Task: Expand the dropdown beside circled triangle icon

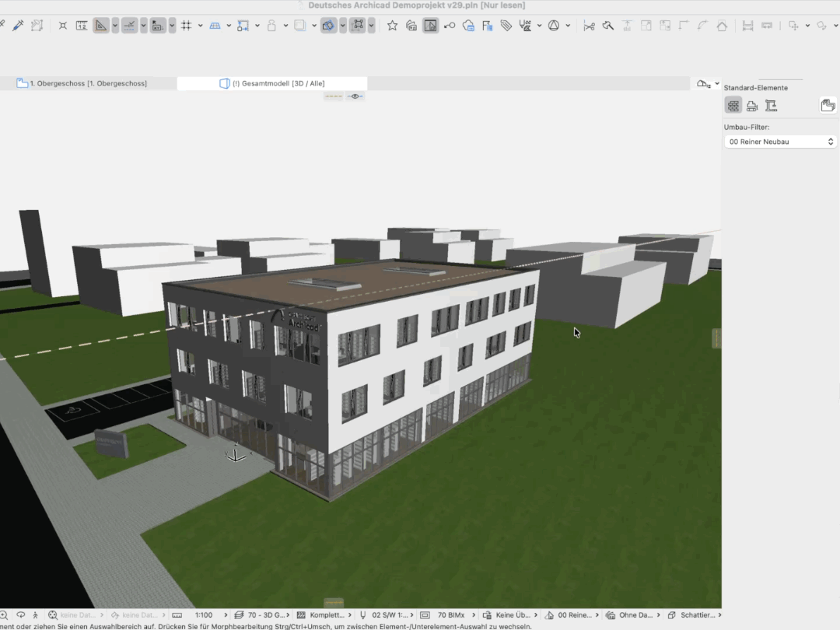Action: pos(568,25)
